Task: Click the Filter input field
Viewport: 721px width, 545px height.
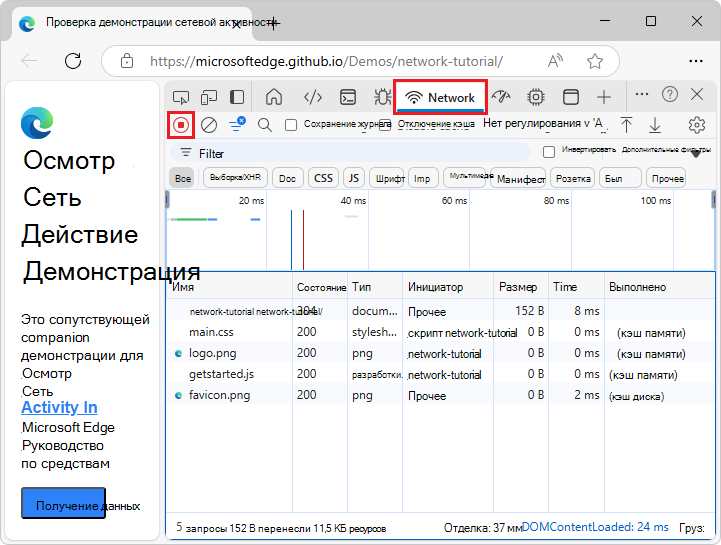Action: (350, 153)
